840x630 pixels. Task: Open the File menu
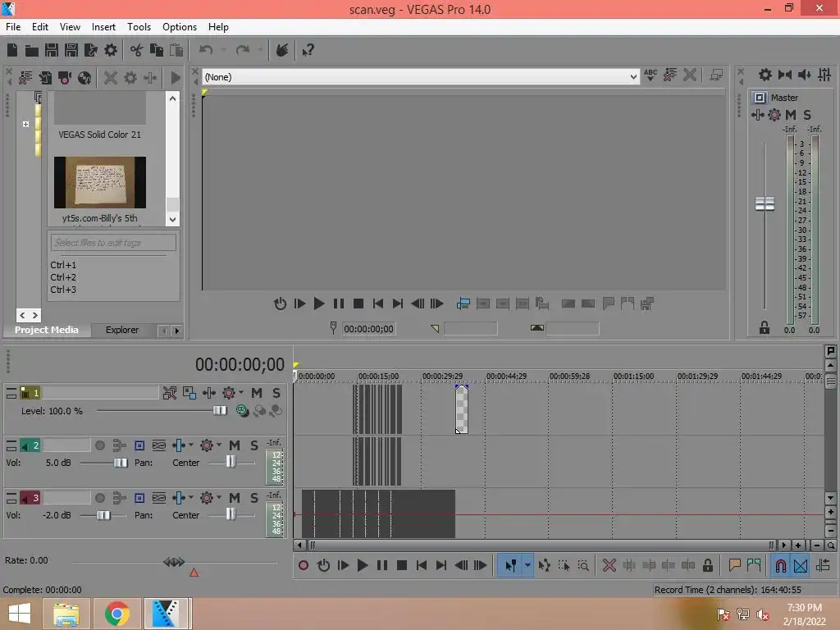coord(13,27)
